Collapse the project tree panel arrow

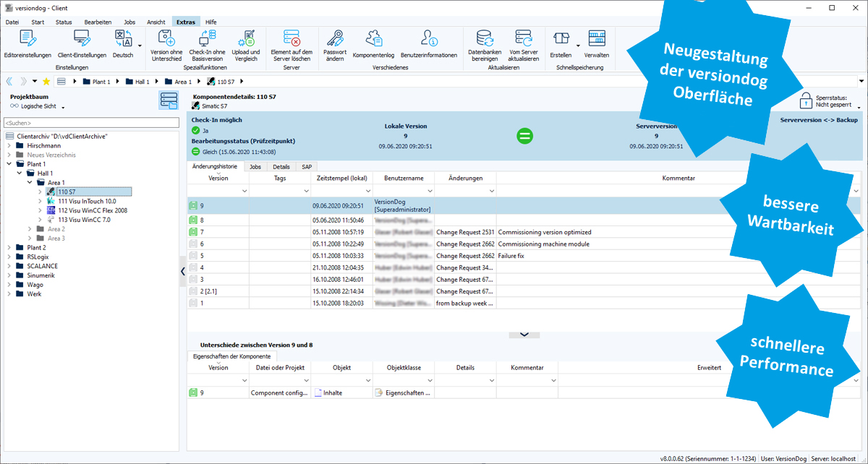183,271
